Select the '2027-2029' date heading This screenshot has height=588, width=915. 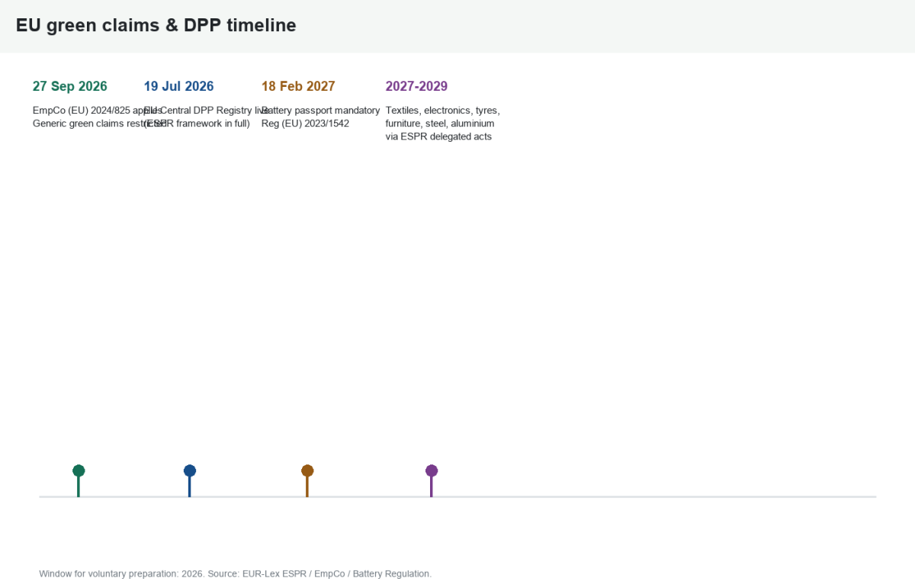[x=416, y=86]
